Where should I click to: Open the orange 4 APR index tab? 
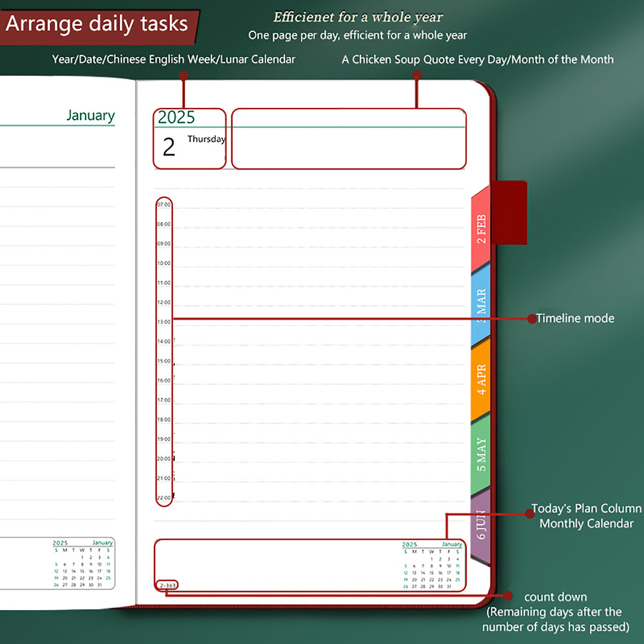[481, 379]
